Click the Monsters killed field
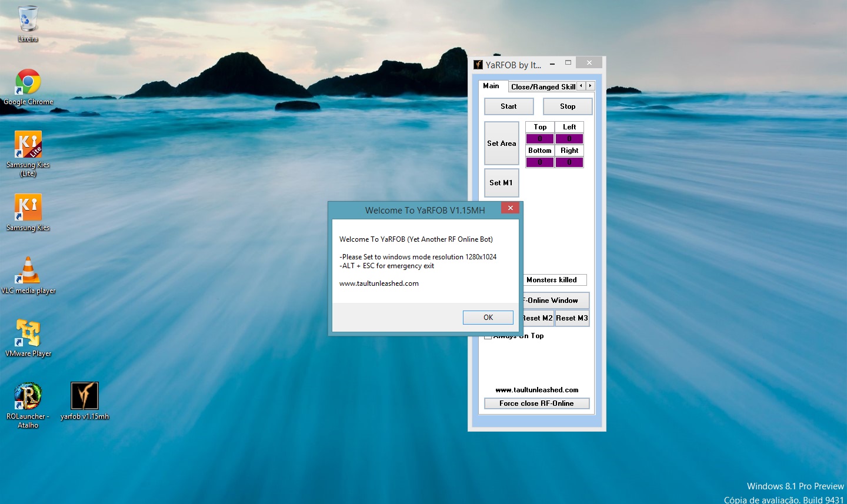Image resolution: width=847 pixels, height=504 pixels. 555,280
